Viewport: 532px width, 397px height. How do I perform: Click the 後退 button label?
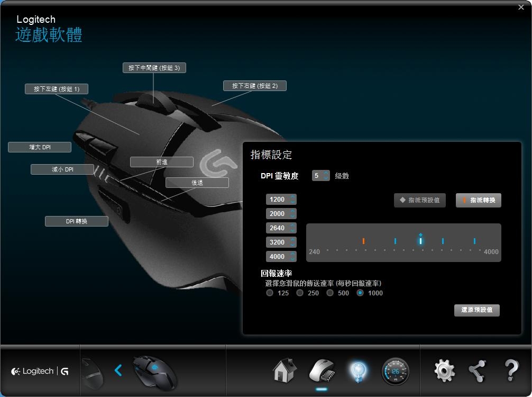[x=197, y=183]
